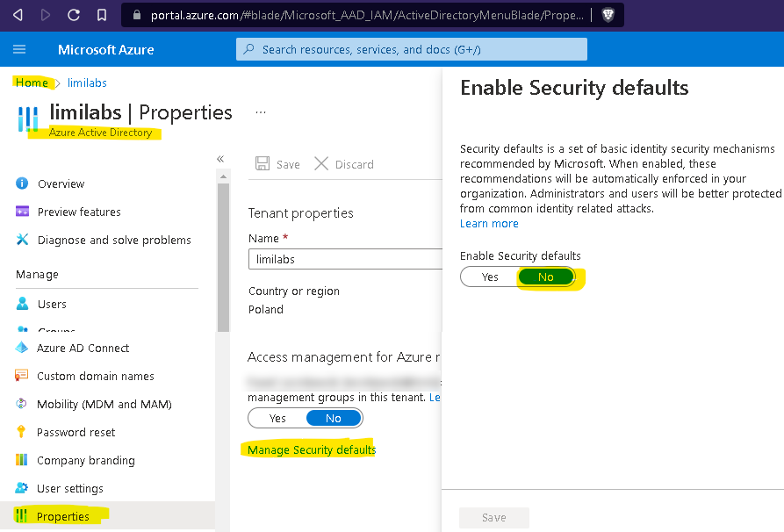Viewport: 784px width, 532px height.
Task: Click Poland country value text
Action: tap(265, 310)
